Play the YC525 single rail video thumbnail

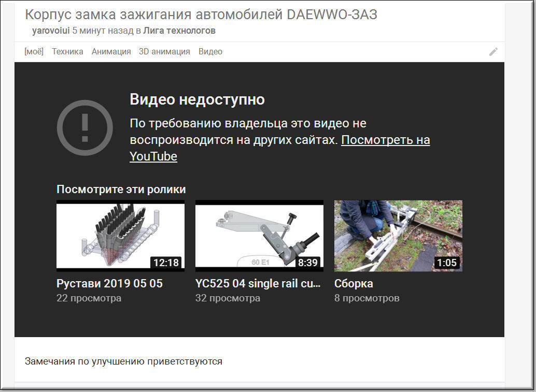[x=259, y=236]
